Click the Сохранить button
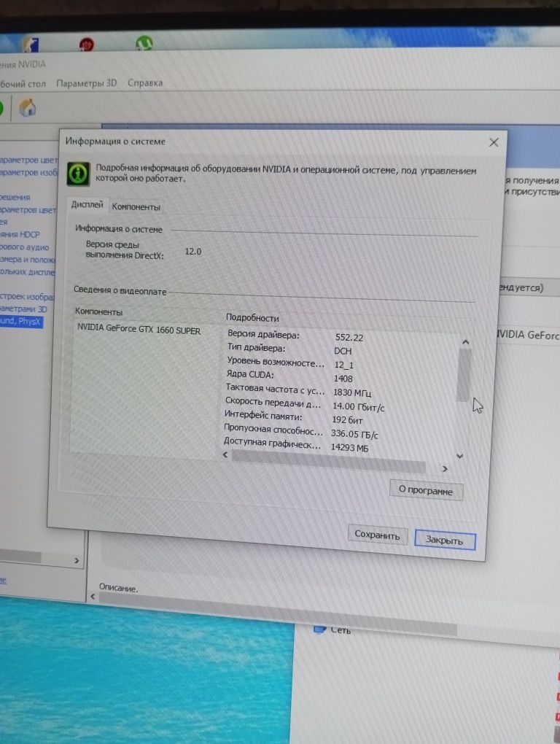The height and width of the screenshot is (744, 560). click(x=378, y=535)
